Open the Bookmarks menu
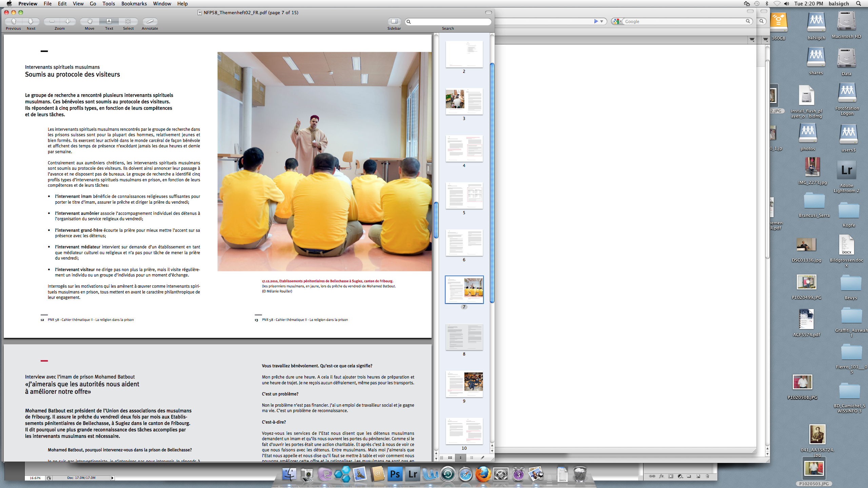Screen dimensions: 868x488 [x=134, y=4]
